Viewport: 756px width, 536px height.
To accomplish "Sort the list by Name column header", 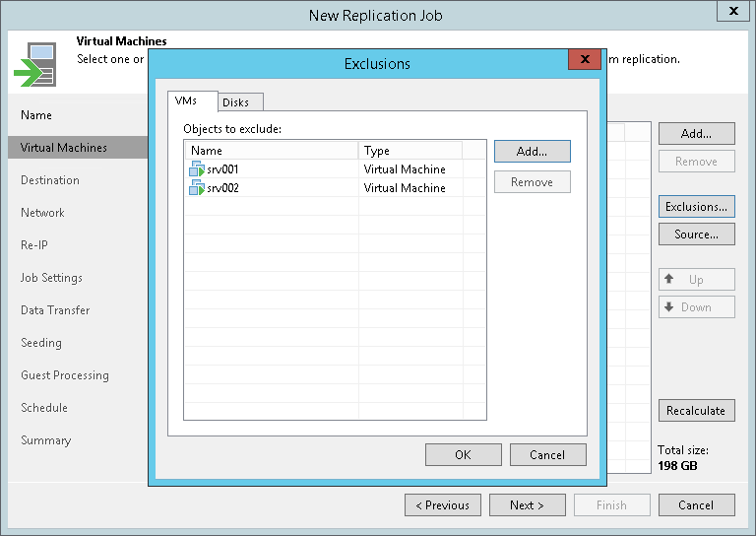I will click(271, 151).
